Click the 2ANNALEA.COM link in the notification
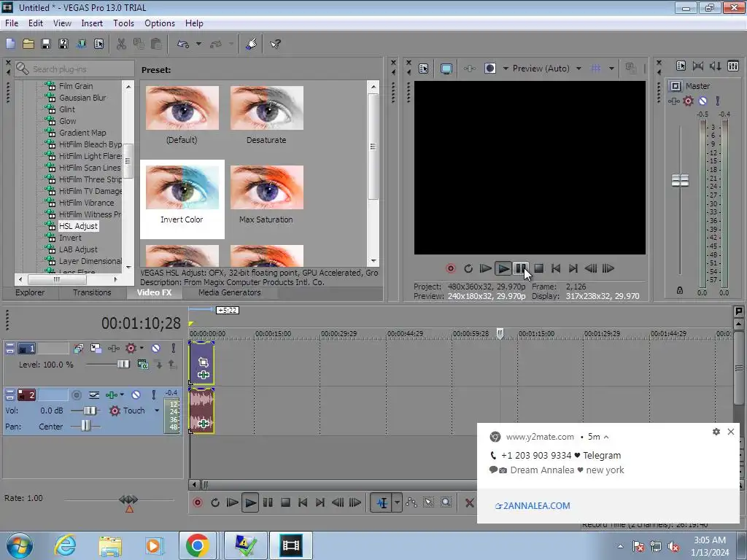 click(x=533, y=506)
